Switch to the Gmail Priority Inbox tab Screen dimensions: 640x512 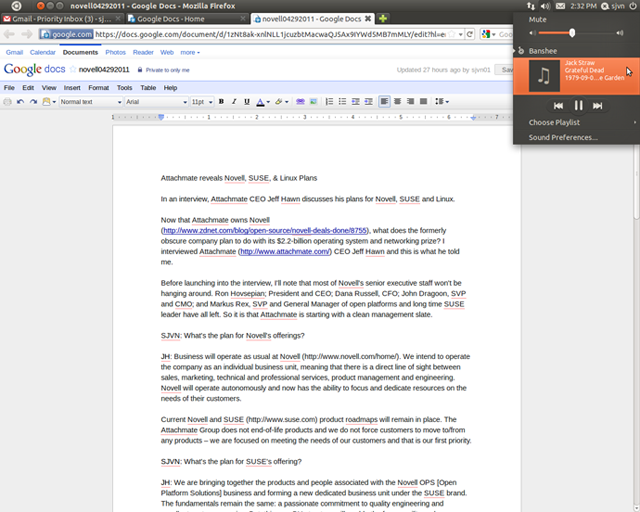(x=62, y=19)
